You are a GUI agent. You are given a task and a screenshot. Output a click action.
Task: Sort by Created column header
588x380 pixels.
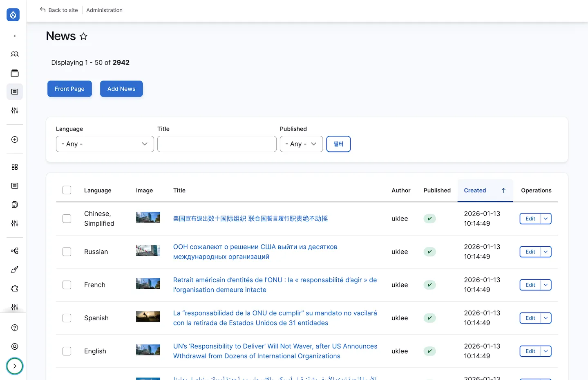(x=475, y=190)
